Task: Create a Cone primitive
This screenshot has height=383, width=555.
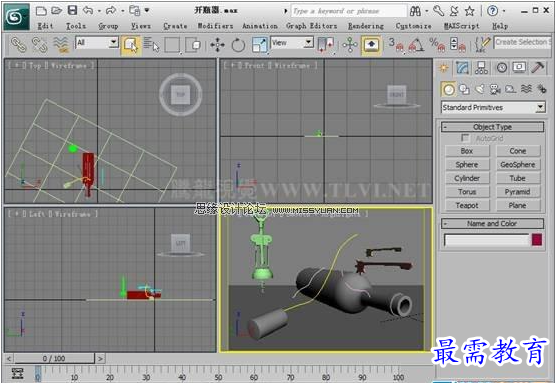Action: [x=518, y=151]
